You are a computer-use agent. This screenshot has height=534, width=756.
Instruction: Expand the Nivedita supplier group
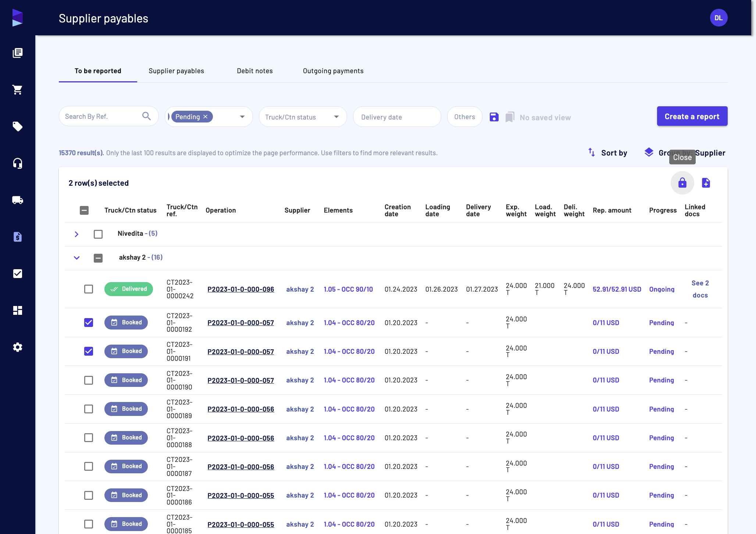coord(76,234)
